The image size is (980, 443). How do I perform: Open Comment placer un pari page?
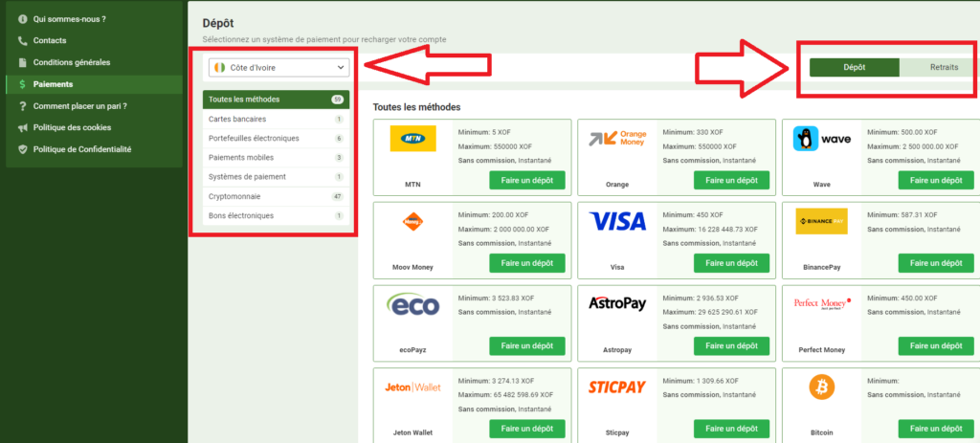coord(80,106)
